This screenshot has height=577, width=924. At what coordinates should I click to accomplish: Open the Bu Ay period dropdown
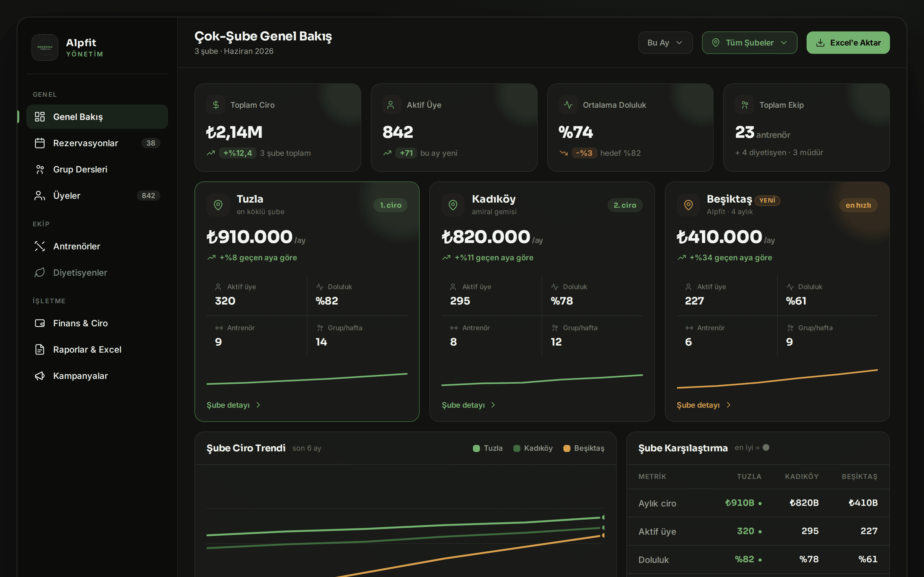(x=665, y=43)
